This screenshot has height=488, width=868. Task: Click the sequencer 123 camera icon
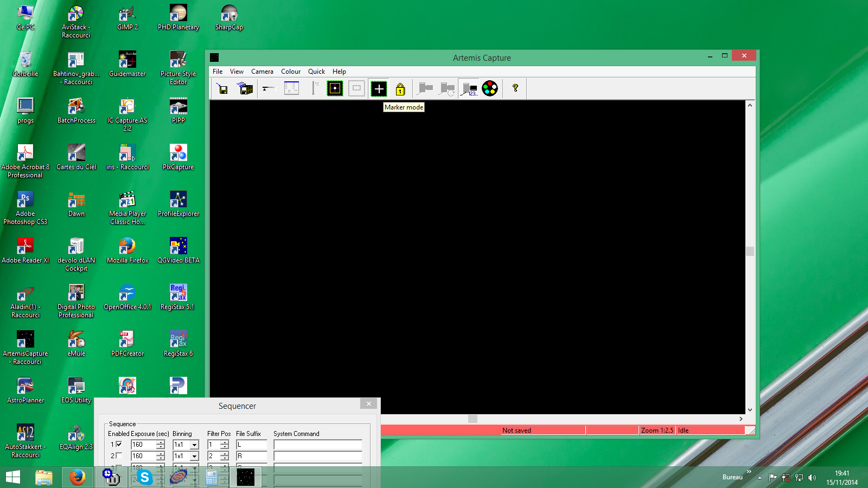pyautogui.click(x=469, y=88)
